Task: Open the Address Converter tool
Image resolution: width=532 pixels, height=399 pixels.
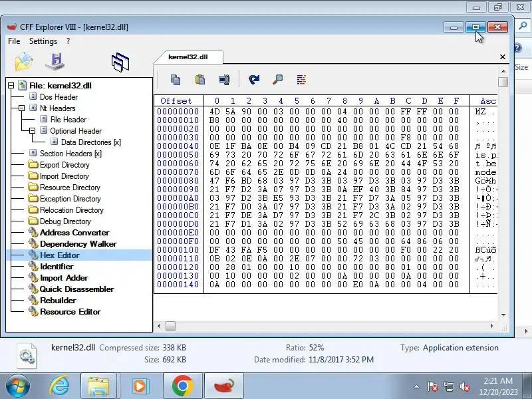Action: coord(74,233)
